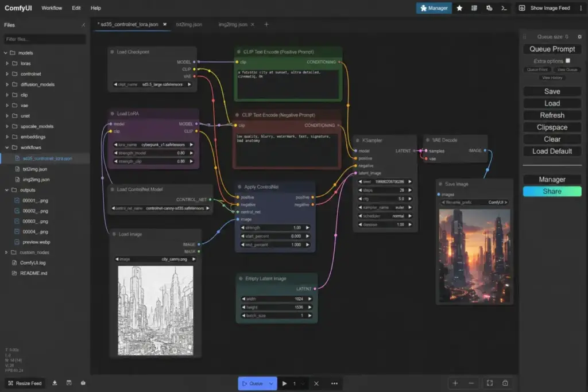588x392 pixels.
Task: Click the Resize Feed button
Action: [x=25, y=383]
